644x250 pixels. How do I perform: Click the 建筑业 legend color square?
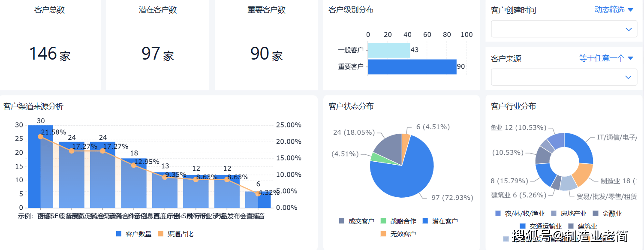(571, 226)
